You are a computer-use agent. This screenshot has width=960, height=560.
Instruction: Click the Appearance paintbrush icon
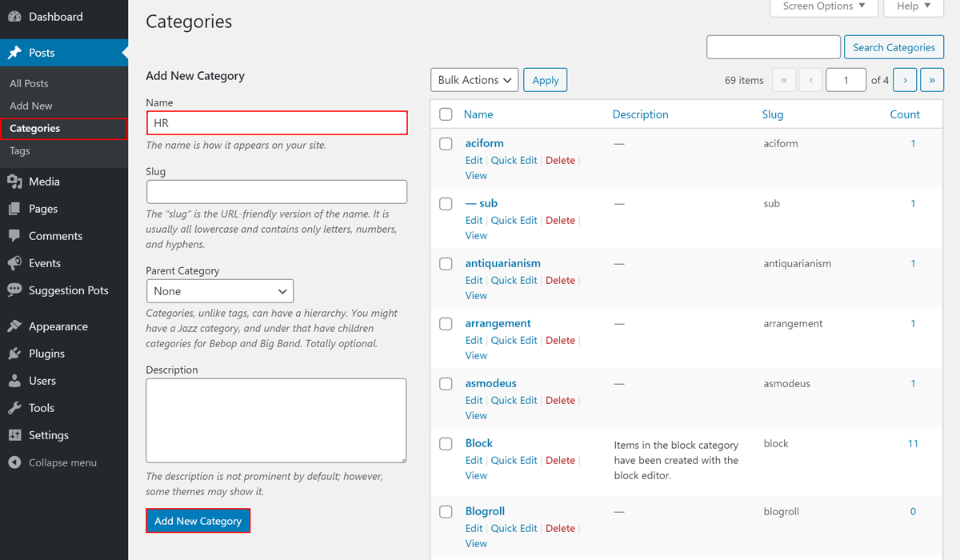(x=14, y=326)
